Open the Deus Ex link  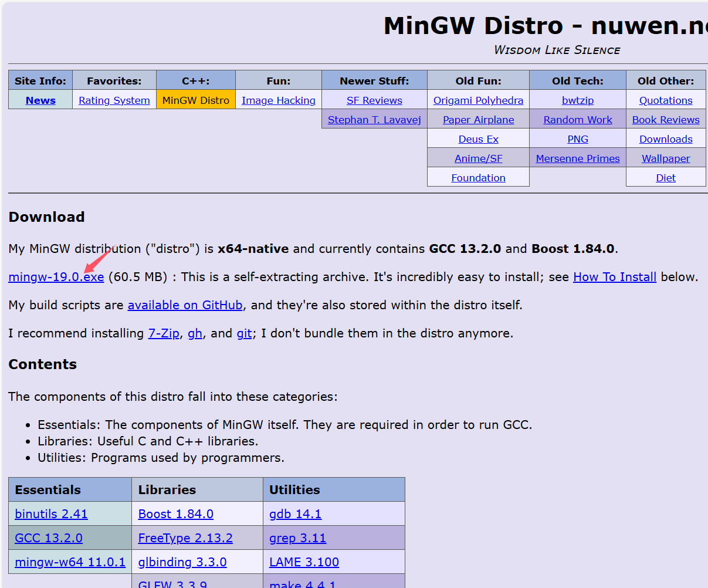[478, 139]
